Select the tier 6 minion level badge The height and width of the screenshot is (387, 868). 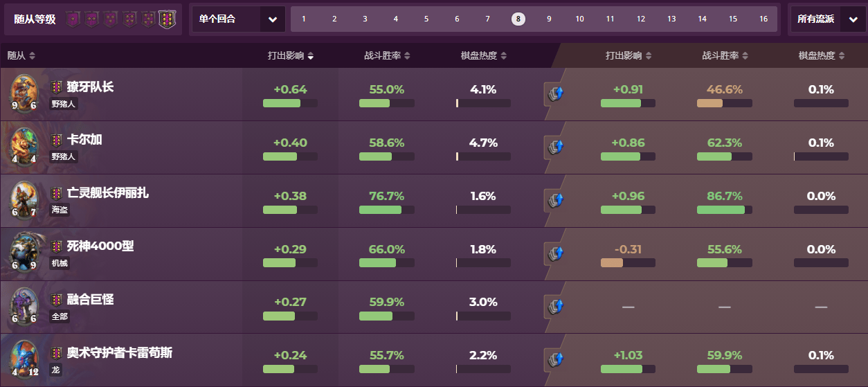tap(167, 19)
